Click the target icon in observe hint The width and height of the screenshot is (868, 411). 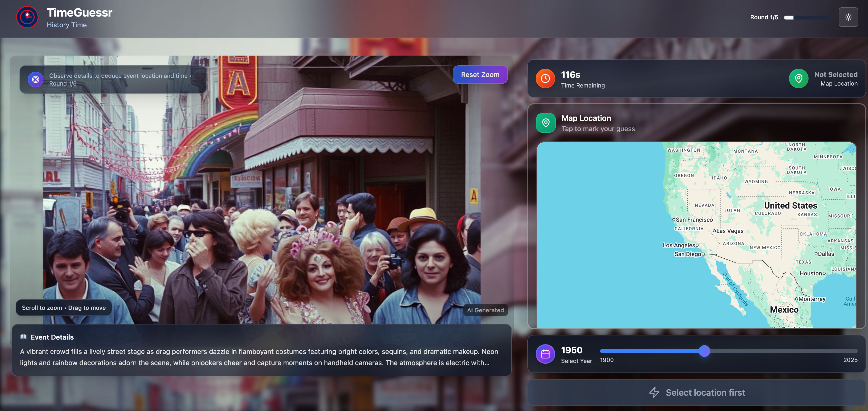click(35, 79)
